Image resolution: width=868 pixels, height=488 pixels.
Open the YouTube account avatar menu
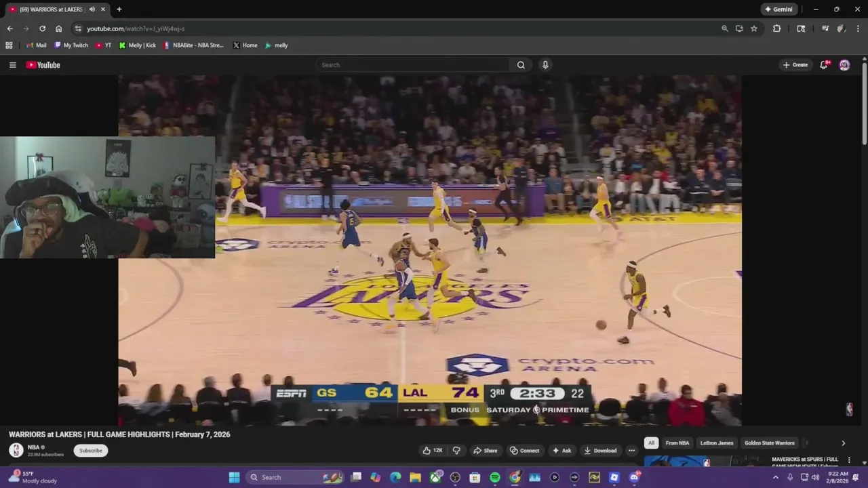pos(844,65)
